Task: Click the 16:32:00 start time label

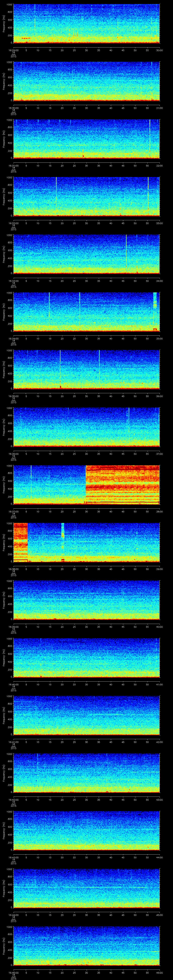Action: coord(13,223)
